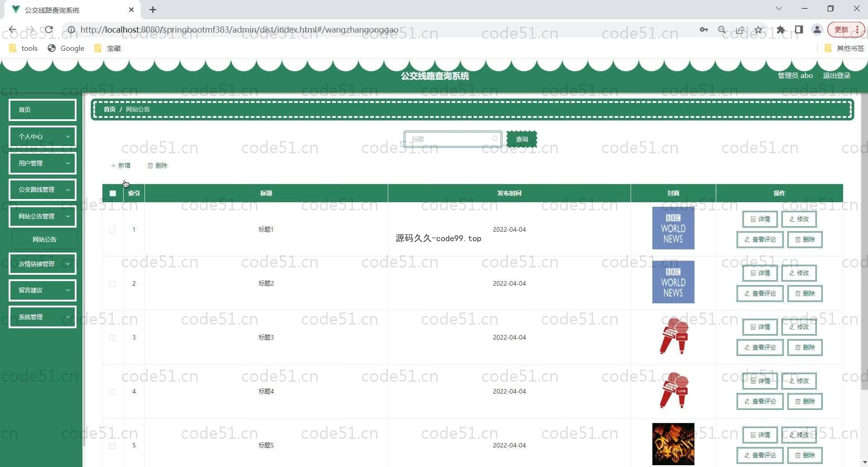This screenshot has width=868, height=467.
Task: Expand the 个人中心 sidebar menu
Action: pos(43,136)
